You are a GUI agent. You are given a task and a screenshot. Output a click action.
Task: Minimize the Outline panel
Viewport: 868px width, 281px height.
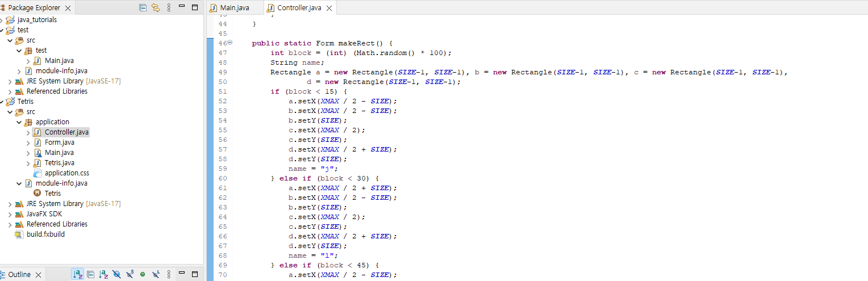[182, 274]
